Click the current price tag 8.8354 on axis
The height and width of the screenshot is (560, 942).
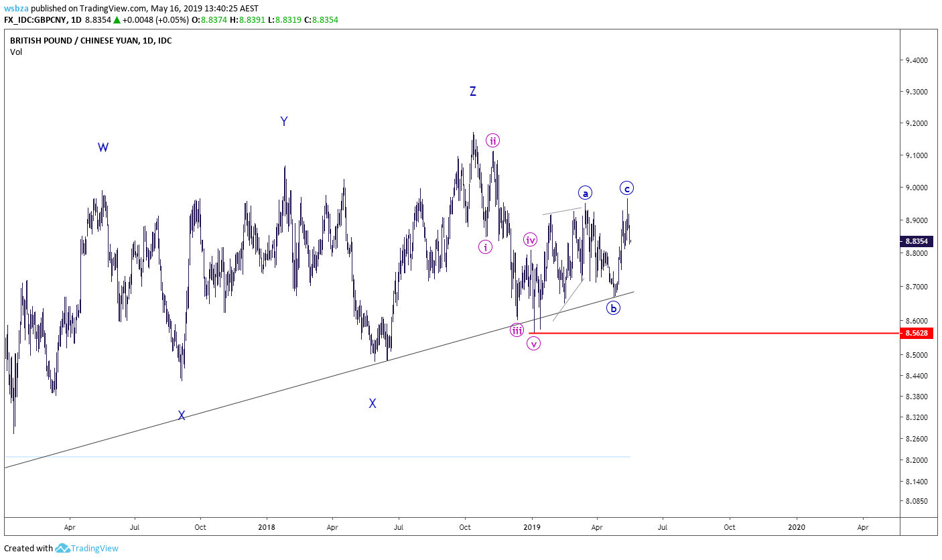click(x=916, y=241)
